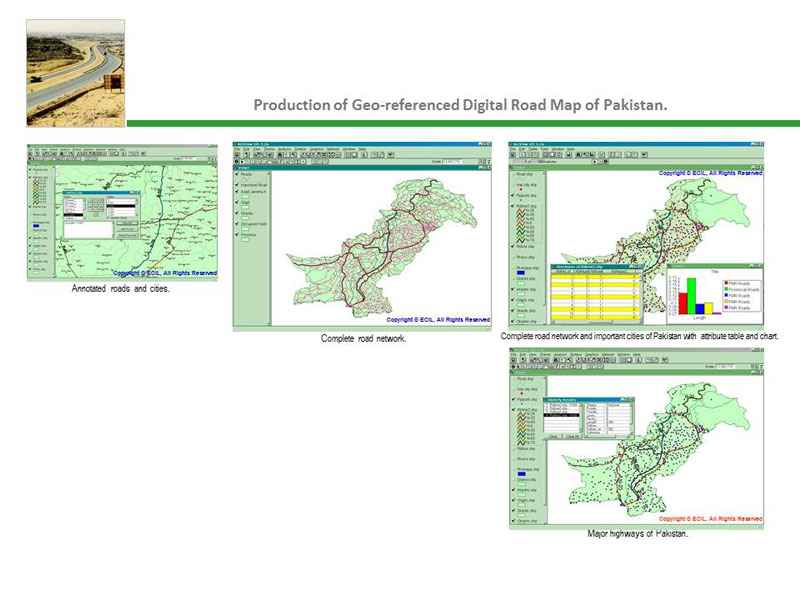This screenshot has width=800, height=600.
Task: Toggle Important Road theme checkbox
Action: pyautogui.click(x=237, y=185)
